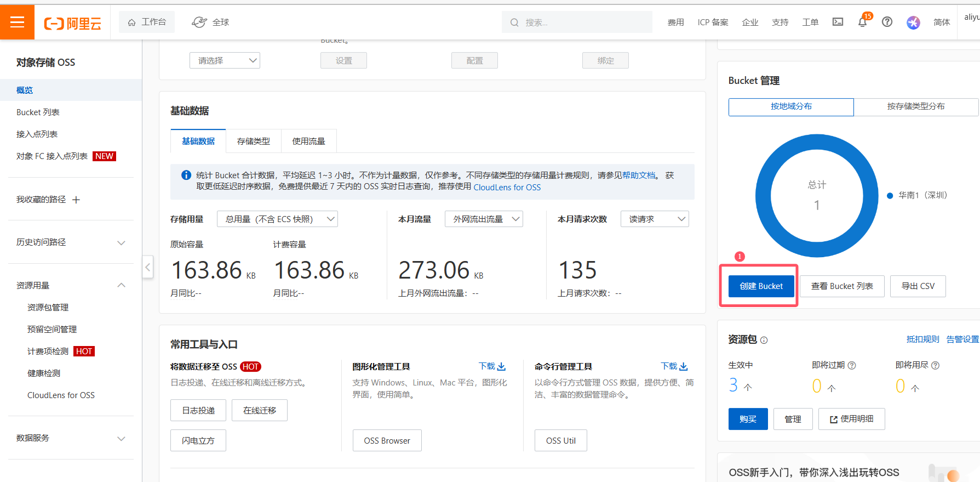Click the 图形化管理工具 download icon

pos(501,366)
